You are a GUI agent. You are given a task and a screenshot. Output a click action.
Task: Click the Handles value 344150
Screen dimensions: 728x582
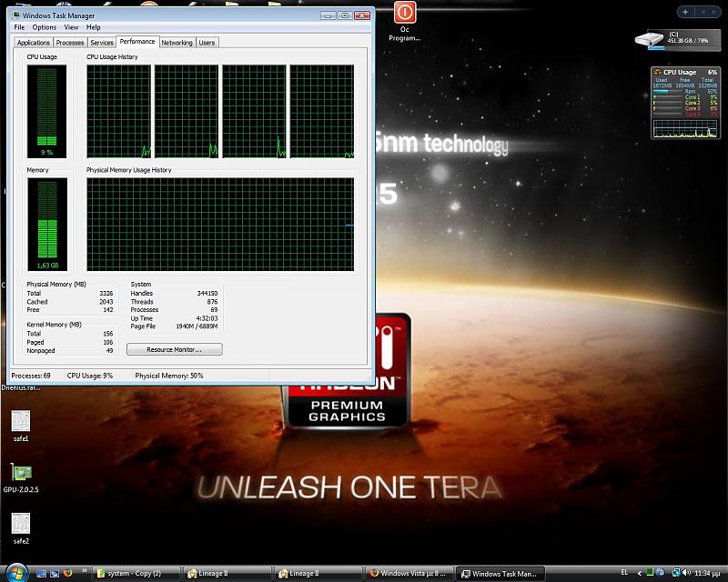207,294
